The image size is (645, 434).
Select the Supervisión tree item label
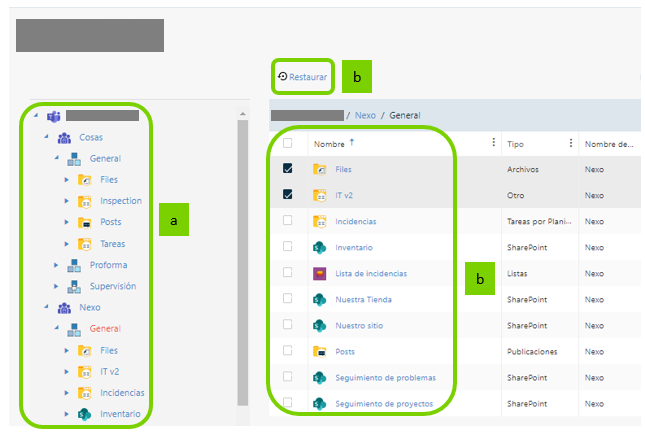(113, 286)
